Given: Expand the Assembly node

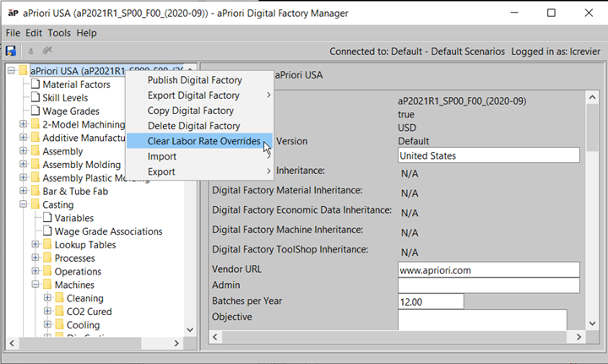Looking at the screenshot, I should (x=24, y=151).
